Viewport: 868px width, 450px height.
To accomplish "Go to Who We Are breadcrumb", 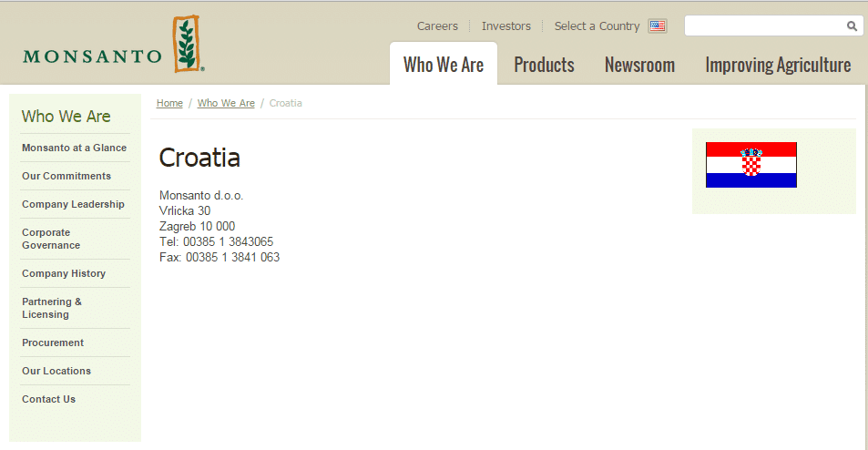I will click(x=226, y=103).
